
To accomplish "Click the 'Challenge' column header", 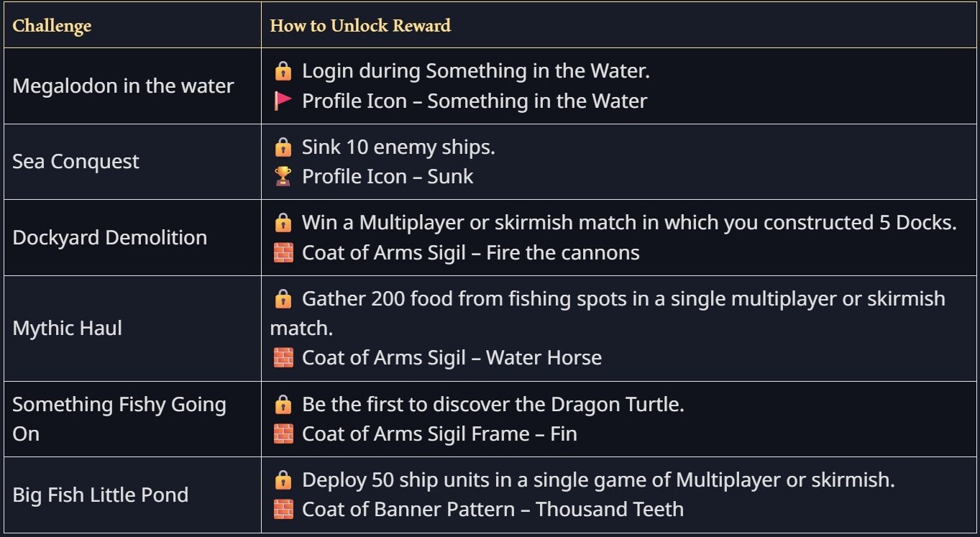I will [52, 27].
